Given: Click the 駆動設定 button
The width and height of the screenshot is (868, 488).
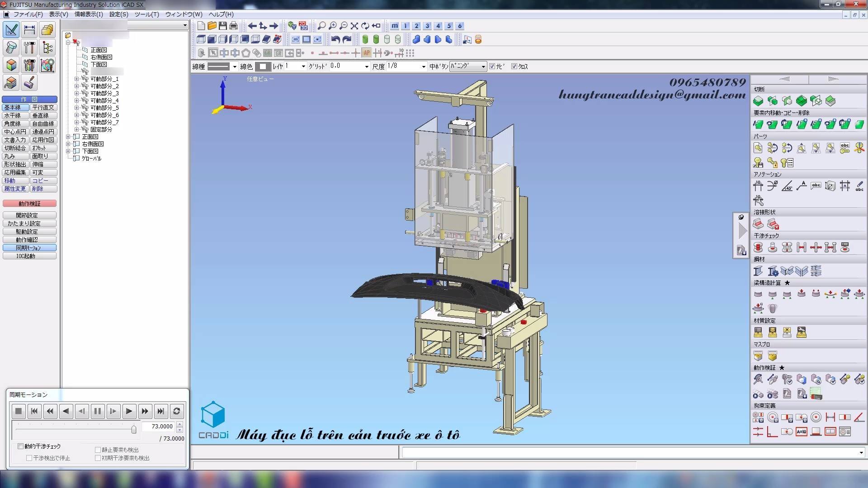Looking at the screenshot, I should (29, 232).
